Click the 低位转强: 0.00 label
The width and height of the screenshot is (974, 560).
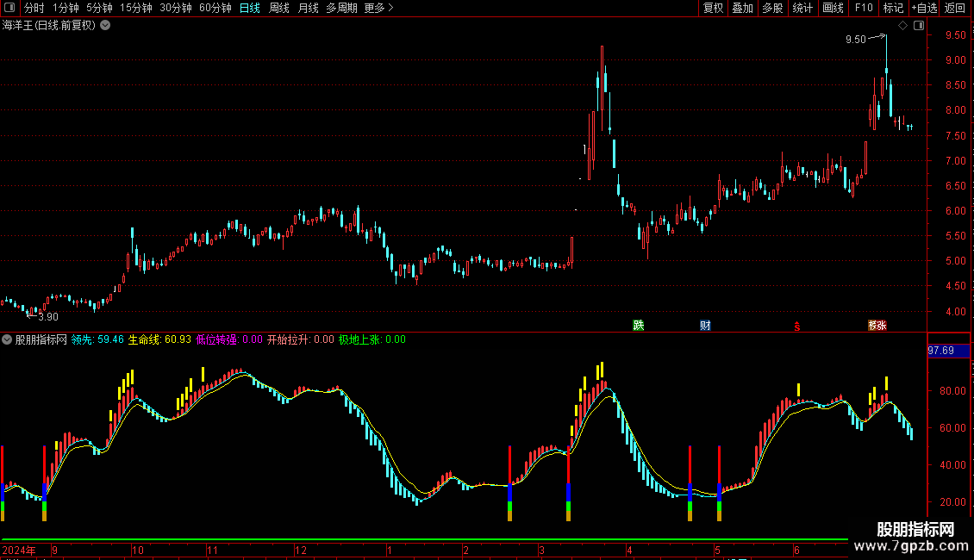229,339
